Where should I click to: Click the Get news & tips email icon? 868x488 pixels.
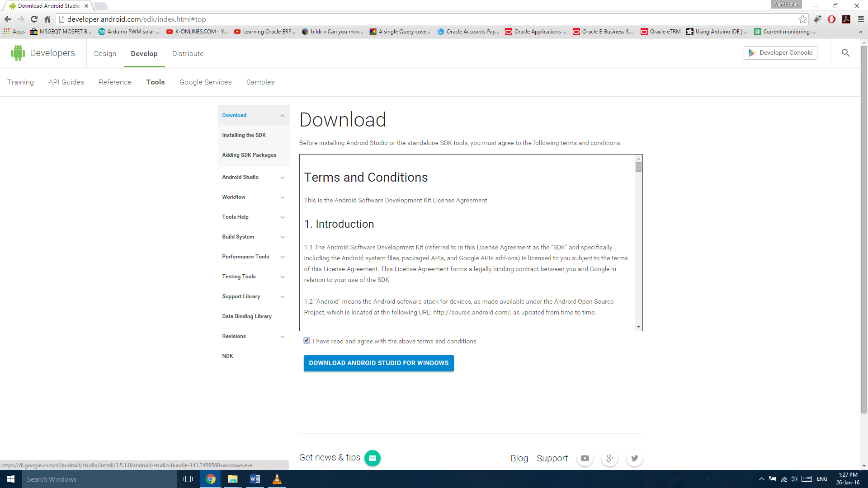[372, 458]
